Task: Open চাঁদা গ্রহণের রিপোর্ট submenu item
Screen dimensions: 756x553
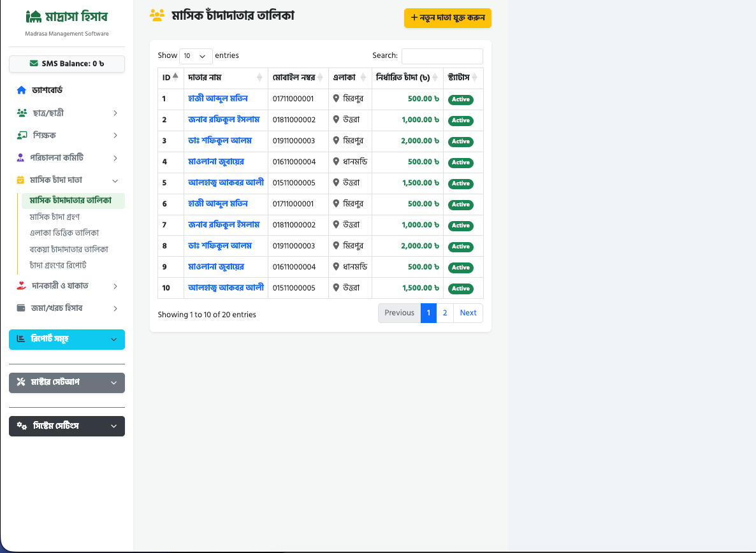Action: pyautogui.click(x=58, y=265)
